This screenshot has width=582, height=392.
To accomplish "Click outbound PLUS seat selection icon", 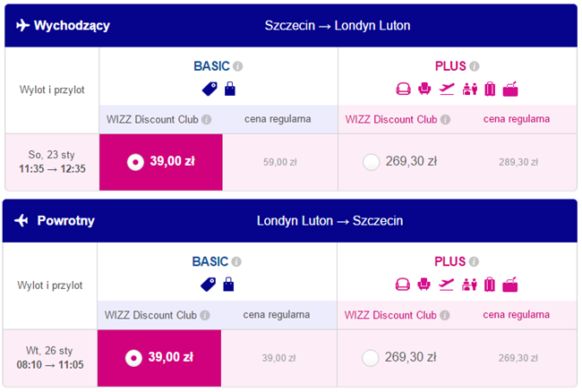I will coord(424,89).
